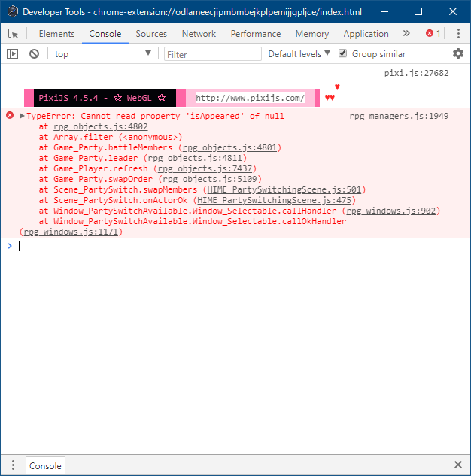This screenshot has width=471, height=476.
Task: Open the Default levels dropdown
Action: click(x=299, y=54)
